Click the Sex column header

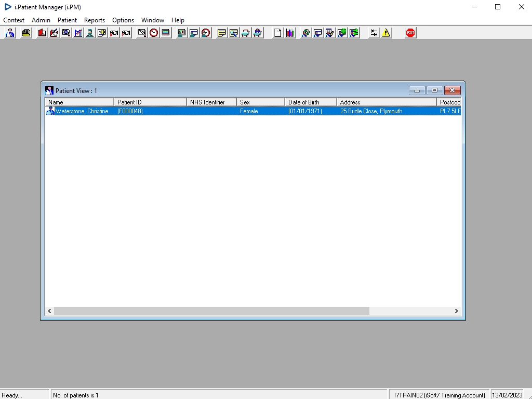tap(261, 102)
